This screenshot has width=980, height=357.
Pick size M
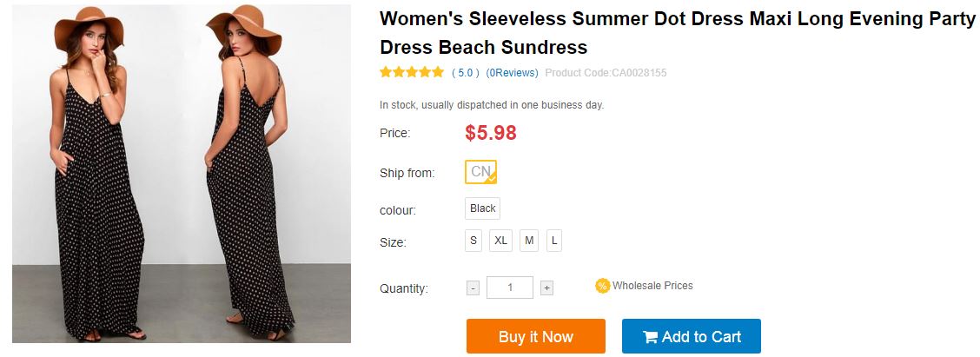[529, 241]
